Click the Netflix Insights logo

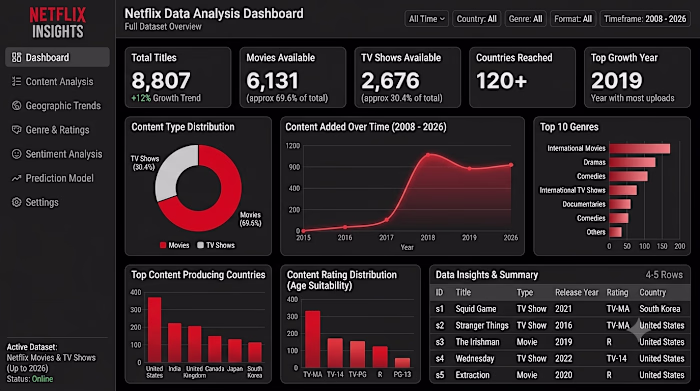point(58,23)
